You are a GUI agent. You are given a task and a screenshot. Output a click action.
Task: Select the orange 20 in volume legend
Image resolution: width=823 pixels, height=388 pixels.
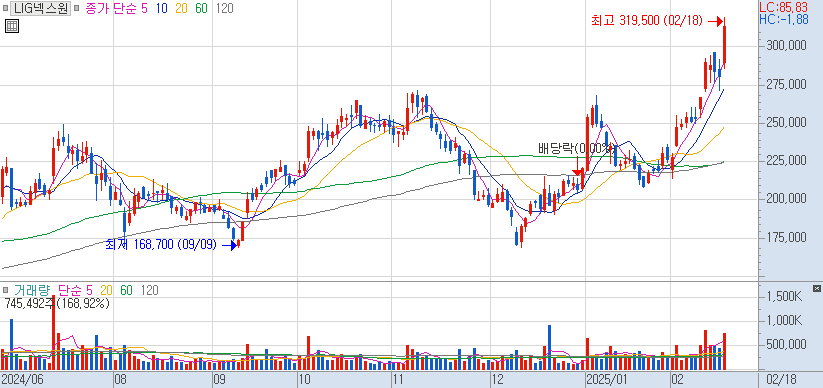(107, 290)
